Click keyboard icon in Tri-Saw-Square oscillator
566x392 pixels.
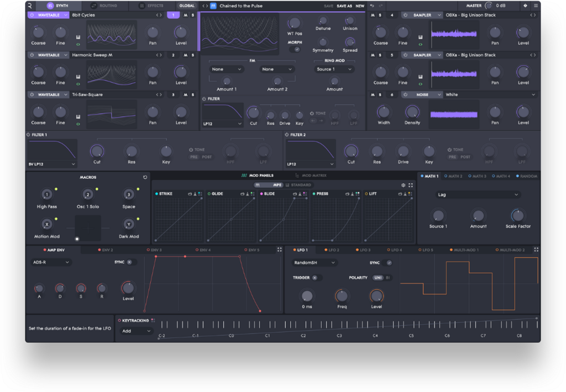78,117
